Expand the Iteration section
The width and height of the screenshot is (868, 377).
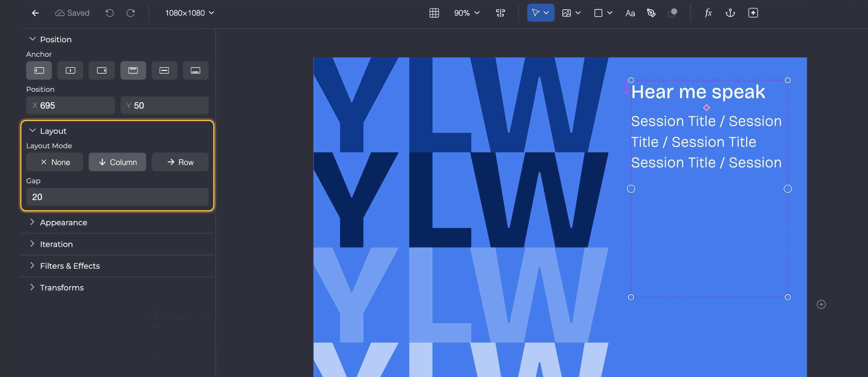32,244
